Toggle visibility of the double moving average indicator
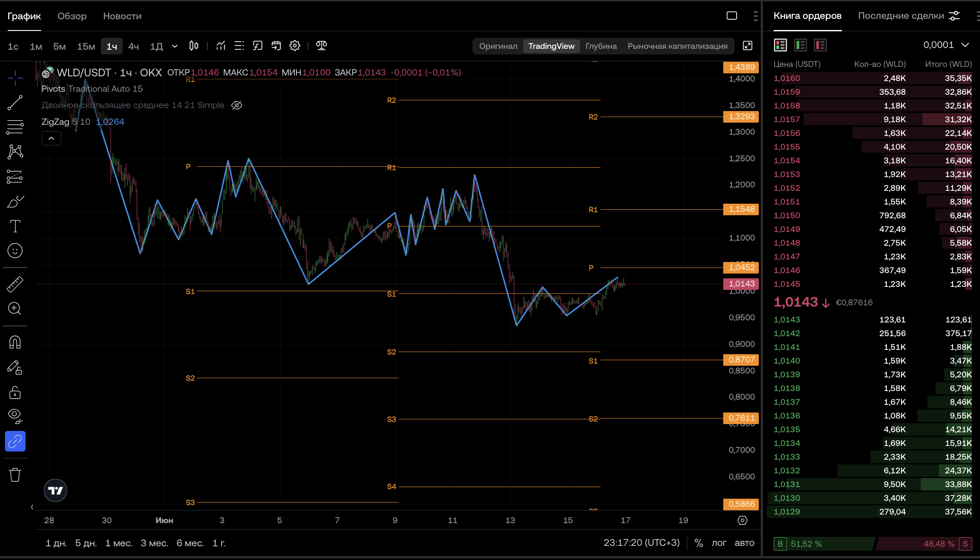The width and height of the screenshot is (980, 560). [x=237, y=105]
